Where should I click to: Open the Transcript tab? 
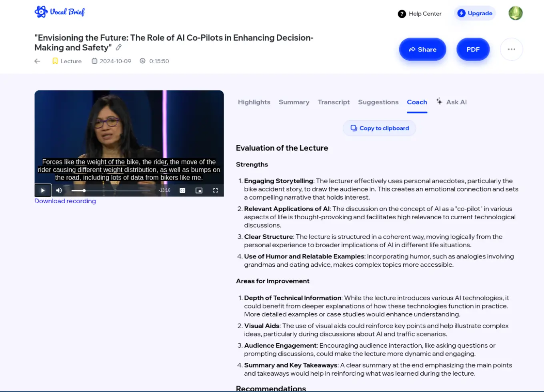[334, 102]
